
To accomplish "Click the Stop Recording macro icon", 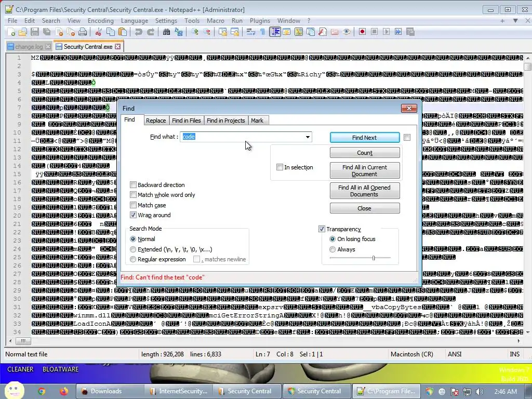I will (374, 32).
